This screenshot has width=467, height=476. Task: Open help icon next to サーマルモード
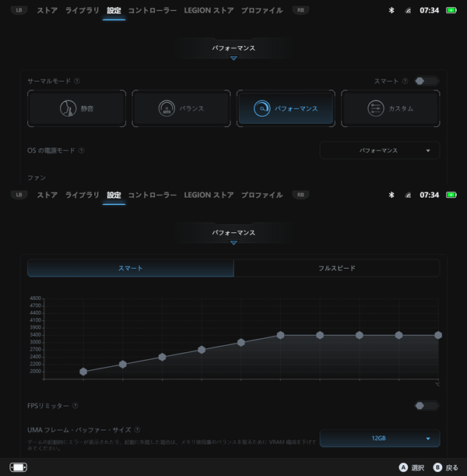click(x=77, y=81)
